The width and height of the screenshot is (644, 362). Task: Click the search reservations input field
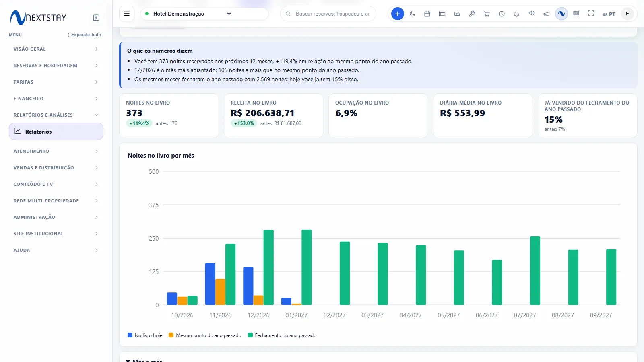pos(328,14)
